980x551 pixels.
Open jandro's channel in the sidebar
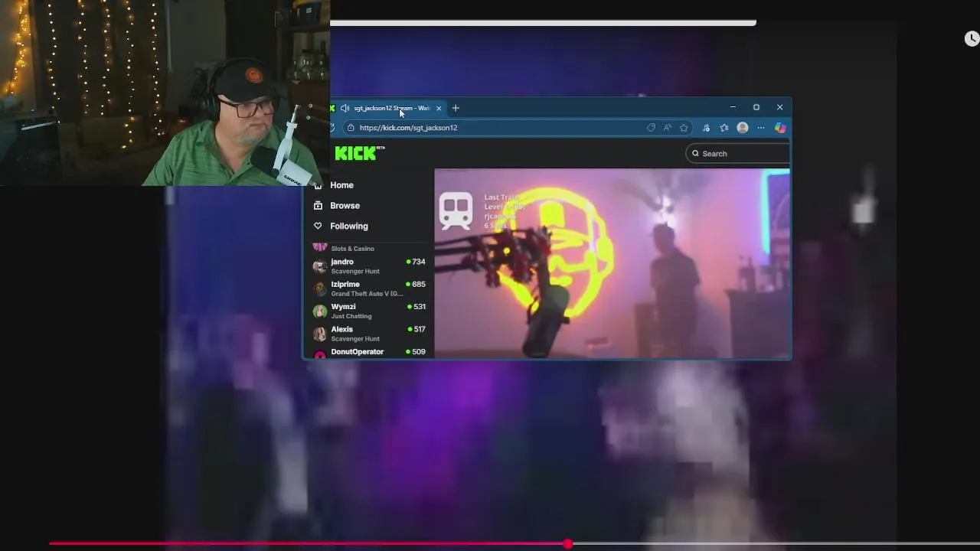click(369, 266)
